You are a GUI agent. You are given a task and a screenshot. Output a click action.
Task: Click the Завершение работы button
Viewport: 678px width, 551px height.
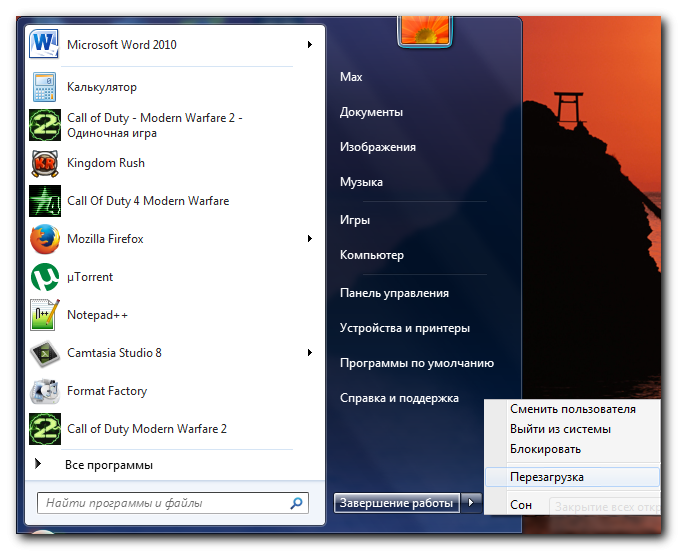pyautogui.click(x=397, y=503)
